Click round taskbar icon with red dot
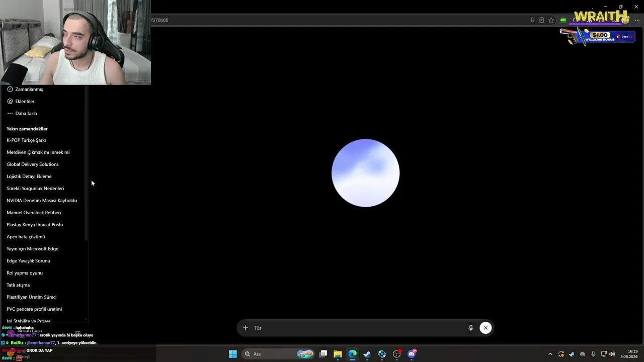644x362 pixels. pyautogui.click(x=397, y=354)
